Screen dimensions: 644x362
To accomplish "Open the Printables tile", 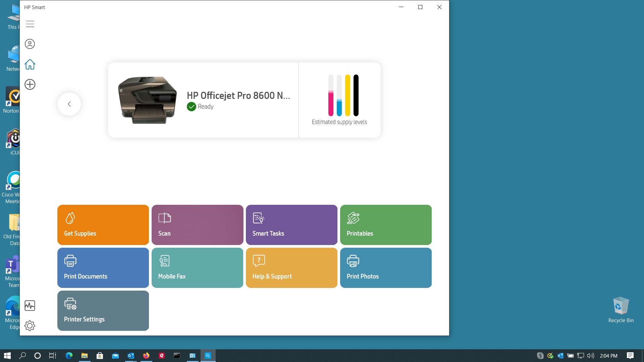I will pyautogui.click(x=386, y=225).
